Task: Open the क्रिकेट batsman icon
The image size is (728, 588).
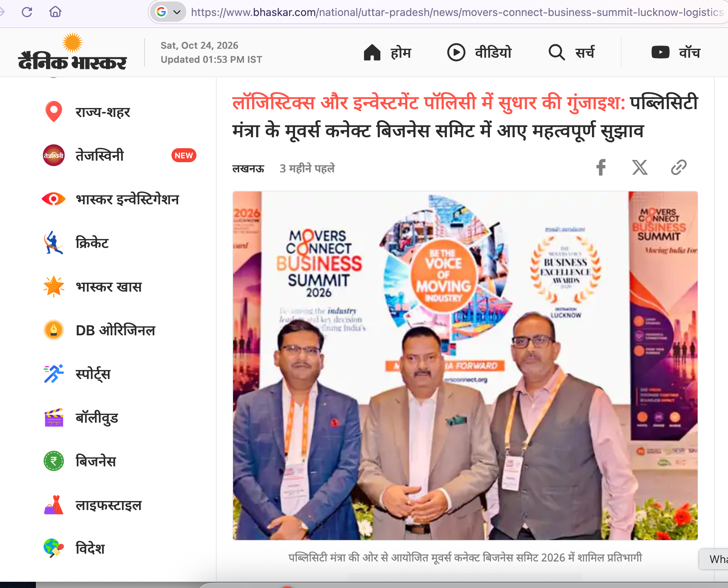Action: coord(54,243)
